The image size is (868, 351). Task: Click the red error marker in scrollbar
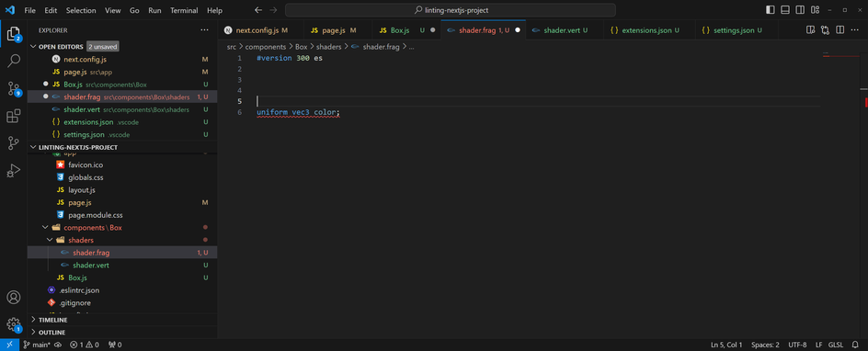tap(866, 102)
